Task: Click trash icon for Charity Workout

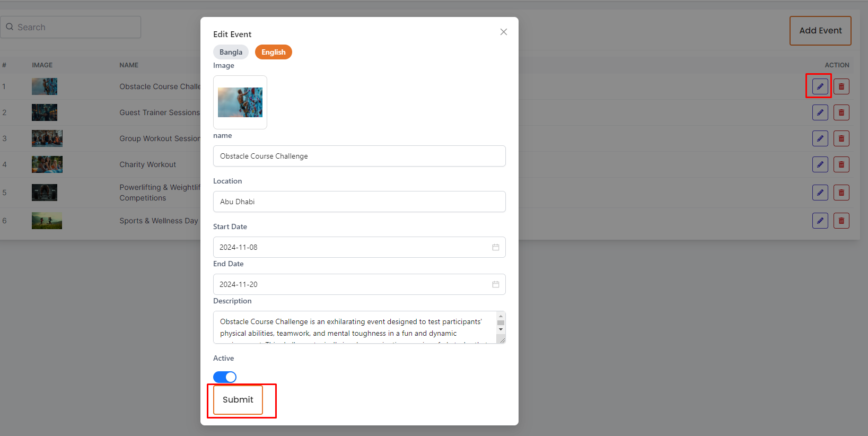Action: [841, 164]
